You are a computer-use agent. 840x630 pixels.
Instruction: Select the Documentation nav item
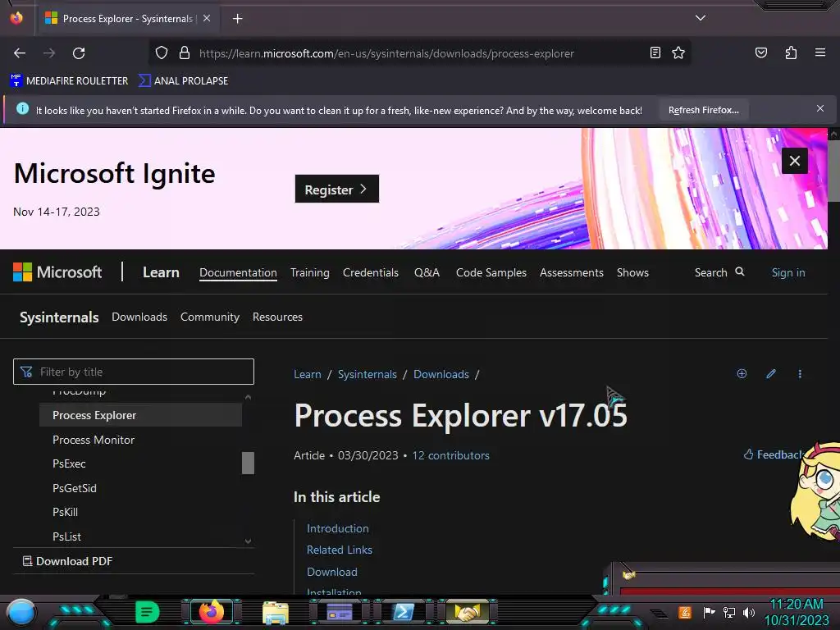coord(238,272)
